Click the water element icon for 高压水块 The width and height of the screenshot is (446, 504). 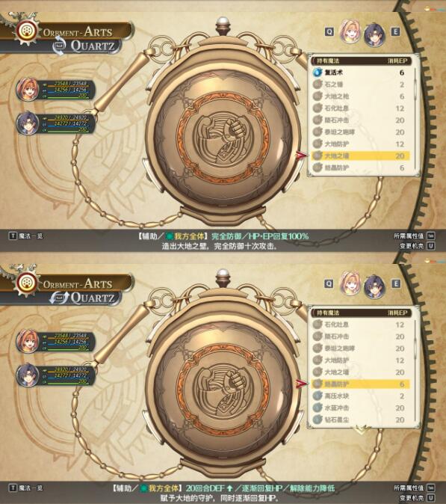tap(318, 396)
